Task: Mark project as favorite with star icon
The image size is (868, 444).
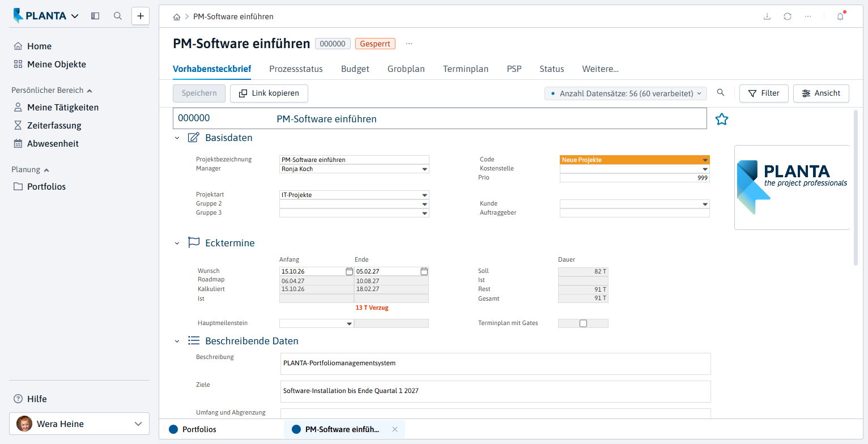Action: [721, 119]
